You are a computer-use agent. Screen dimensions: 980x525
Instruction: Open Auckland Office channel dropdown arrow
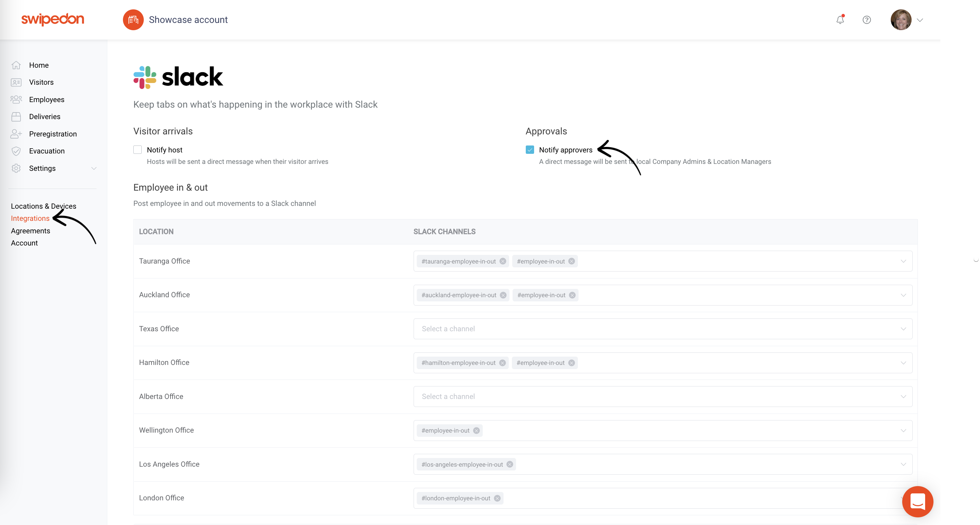pyautogui.click(x=903, y=295)
